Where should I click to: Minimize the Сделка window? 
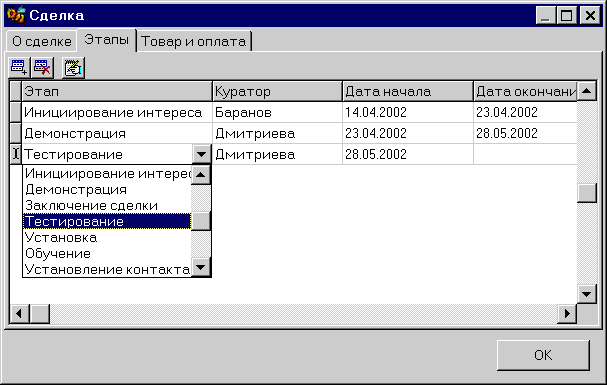pyautogui.click(x=545, y=15)
